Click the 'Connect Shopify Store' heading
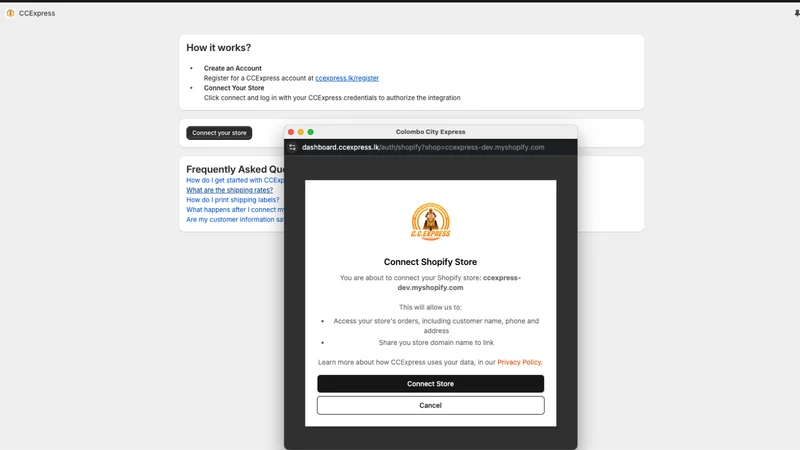The height and width of the screenshot is (450, 800). 431,262
